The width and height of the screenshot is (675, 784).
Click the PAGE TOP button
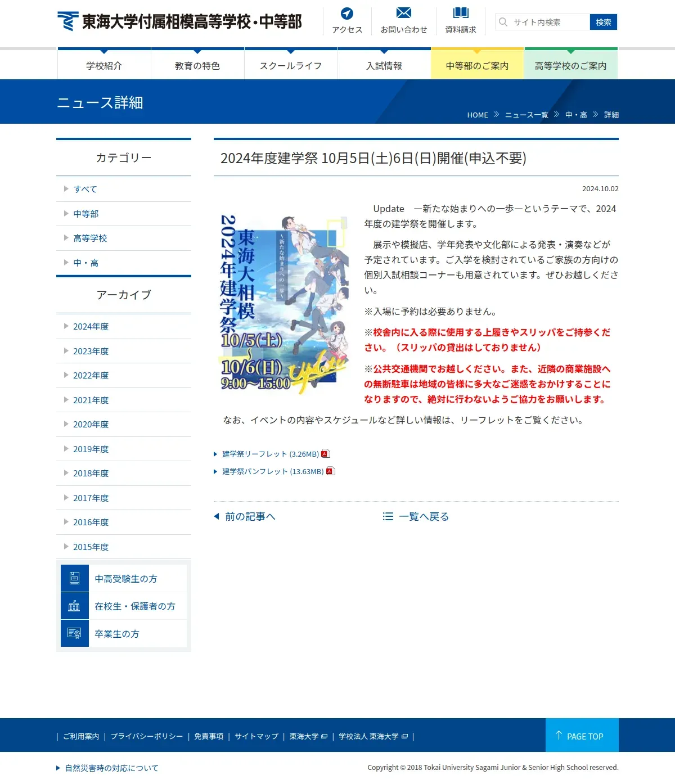tap(582, 735)
